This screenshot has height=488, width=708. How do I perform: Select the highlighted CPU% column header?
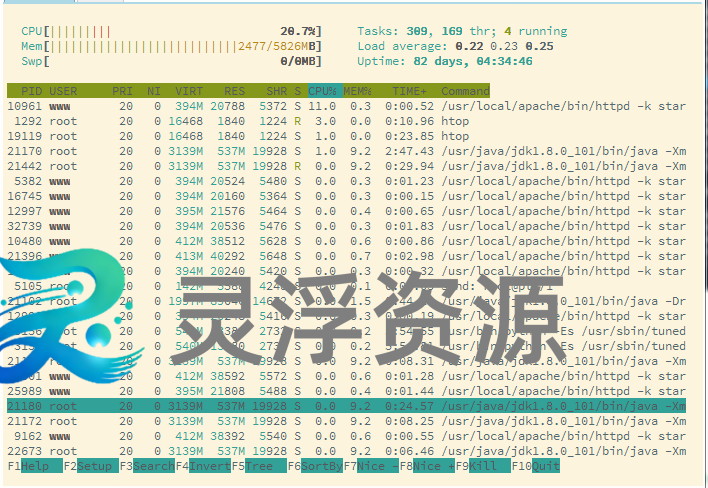tap(325, 91)
